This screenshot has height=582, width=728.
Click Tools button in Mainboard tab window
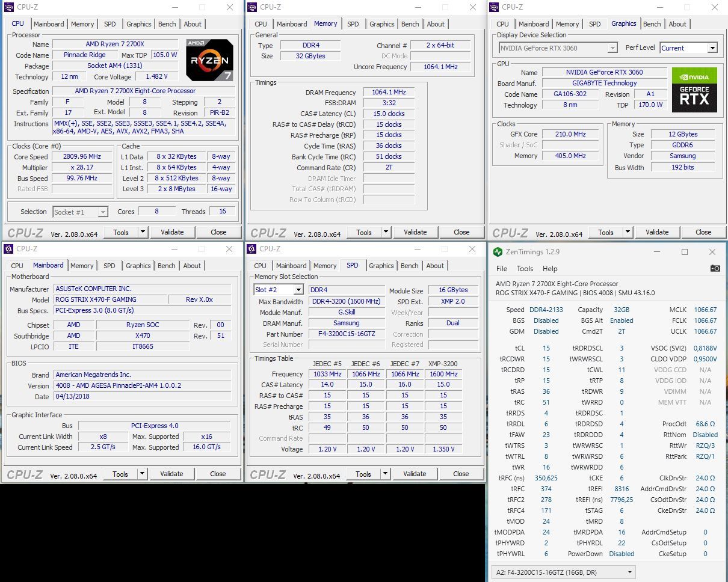120,474
